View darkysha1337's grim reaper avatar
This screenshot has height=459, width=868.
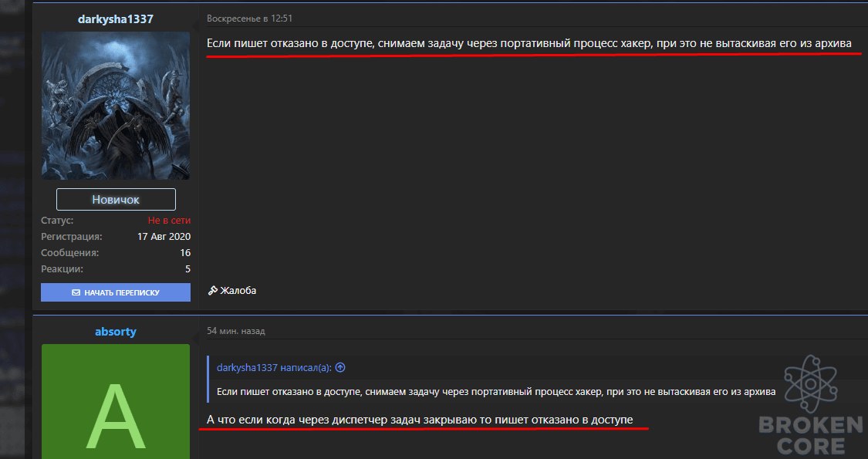[116, 105]
